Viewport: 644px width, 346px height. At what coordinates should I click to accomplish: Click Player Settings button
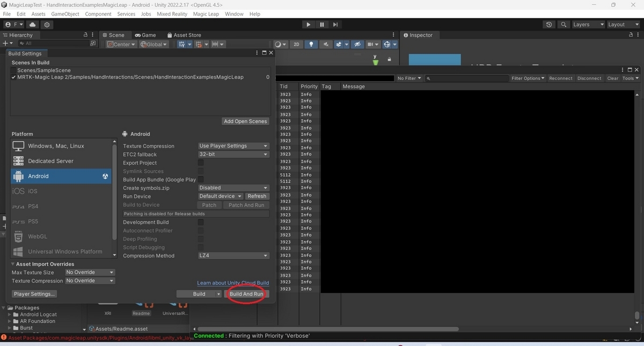34,294
